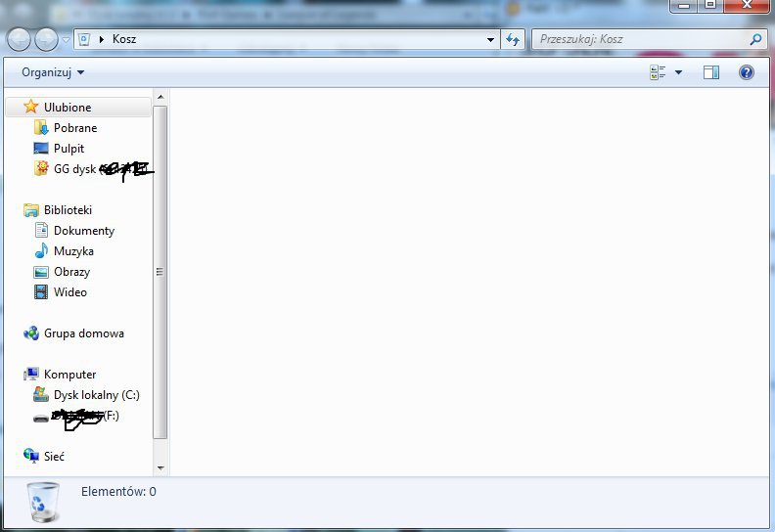The width and height of the screenshot is (775, 532).
Task: Open the Wideo library
Action: (70, 292)
